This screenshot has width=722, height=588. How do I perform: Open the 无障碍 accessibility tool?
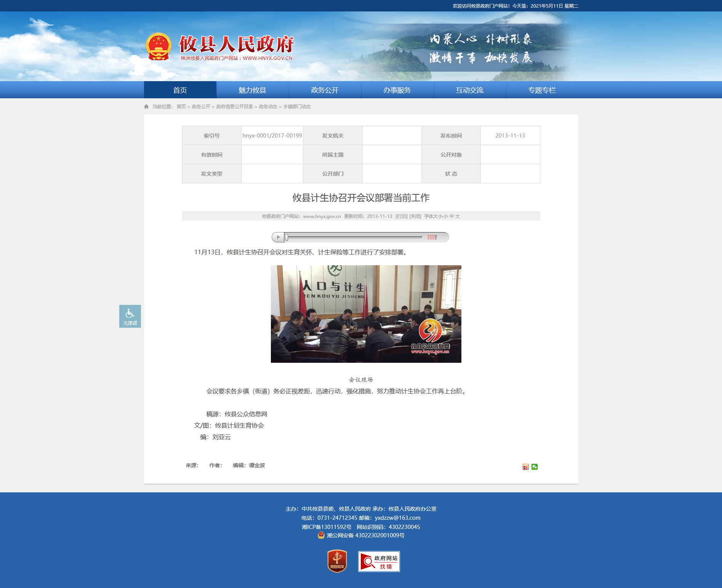(130, 316)
